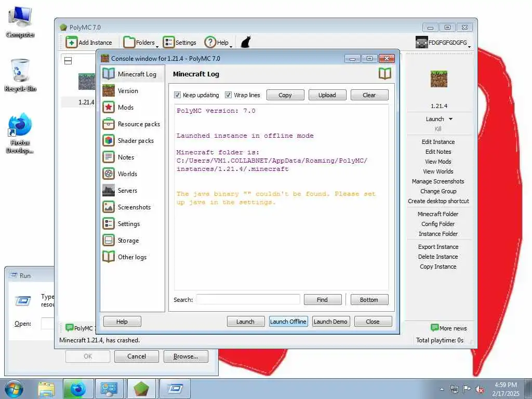Screen dimensions: 532x399
Task: Click Browse... in the Run dialog
Action: tap(185, 356)
